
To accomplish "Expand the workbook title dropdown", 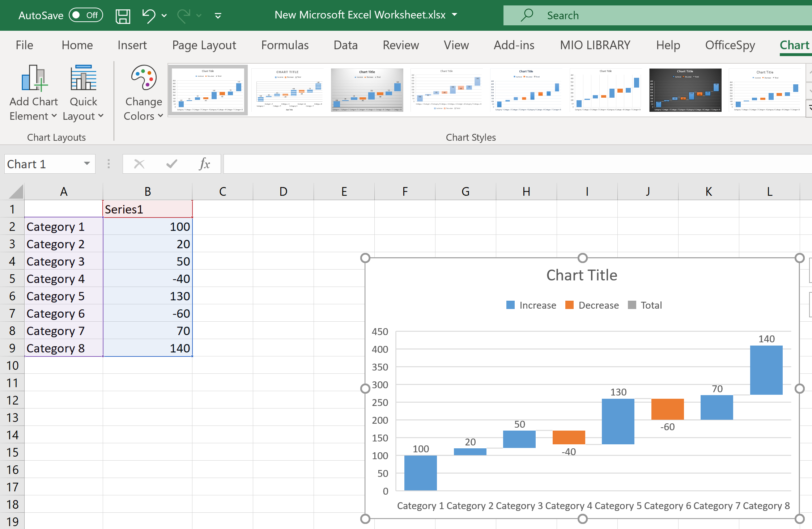I will coord(455,15).
